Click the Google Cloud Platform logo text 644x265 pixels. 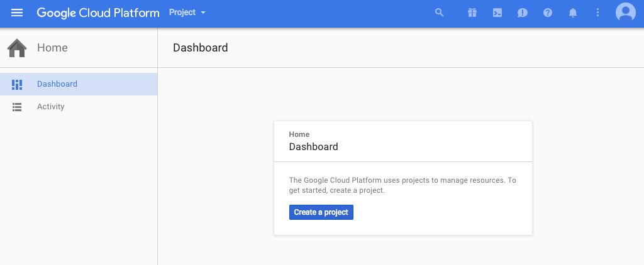coord(98,13)
